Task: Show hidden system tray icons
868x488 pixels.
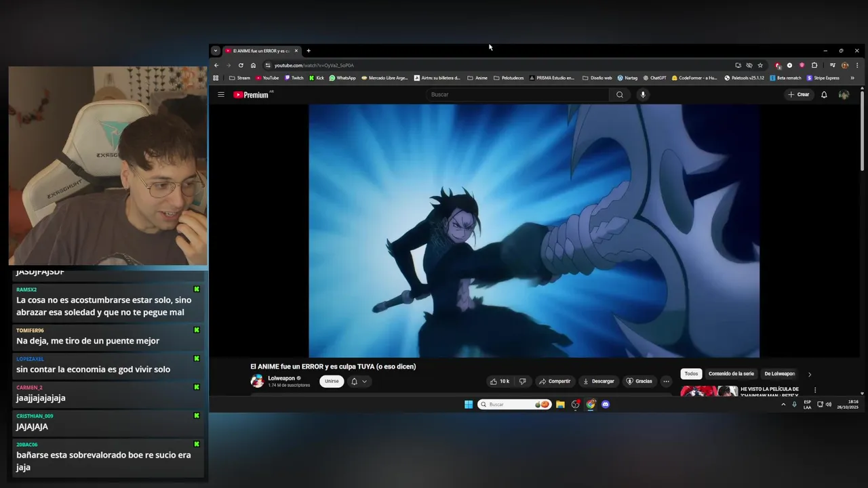Action: pos(783,405)
